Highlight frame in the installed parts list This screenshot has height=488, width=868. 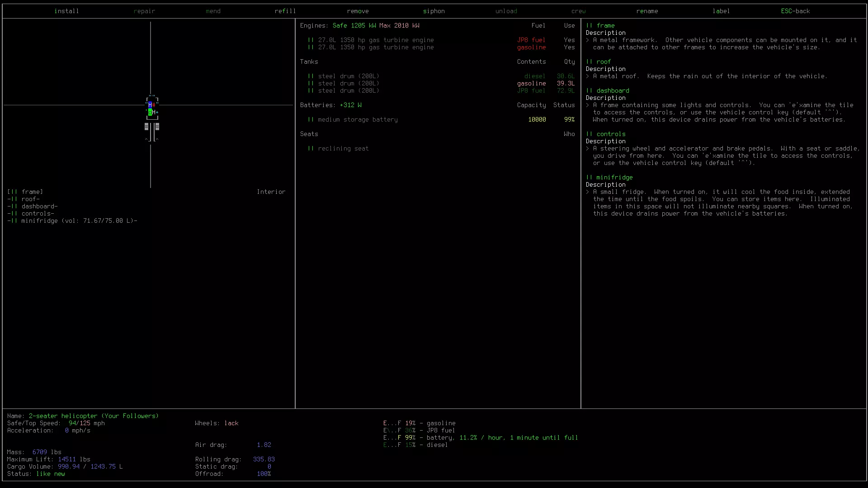pyautogui.click(x=25, y=192)
